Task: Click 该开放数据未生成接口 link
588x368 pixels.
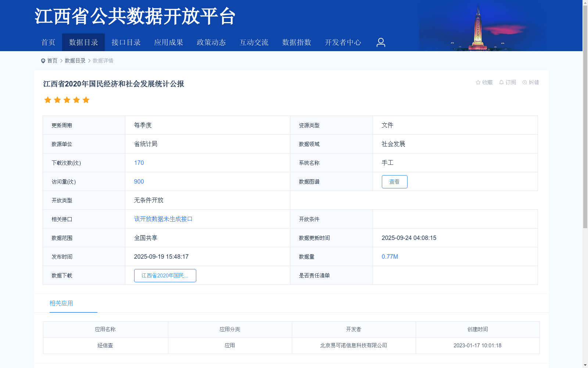Action: coord(163,219)
